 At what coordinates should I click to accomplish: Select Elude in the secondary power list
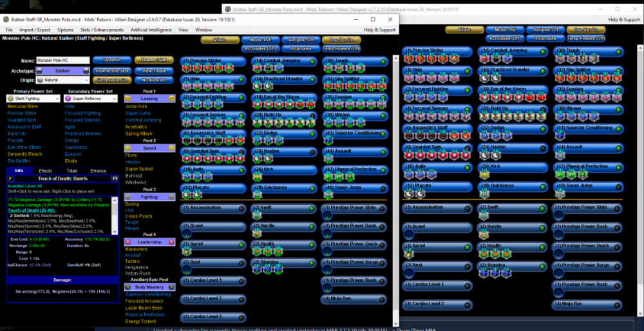[x=70, y=161]
